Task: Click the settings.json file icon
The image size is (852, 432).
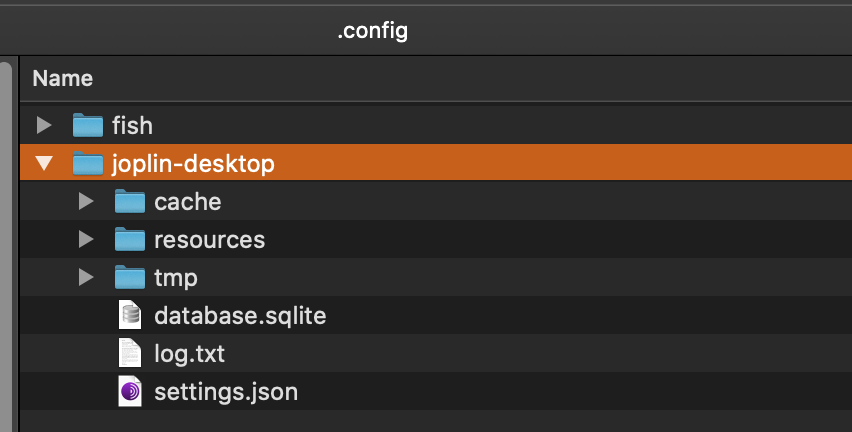Action: pos(130,391)
